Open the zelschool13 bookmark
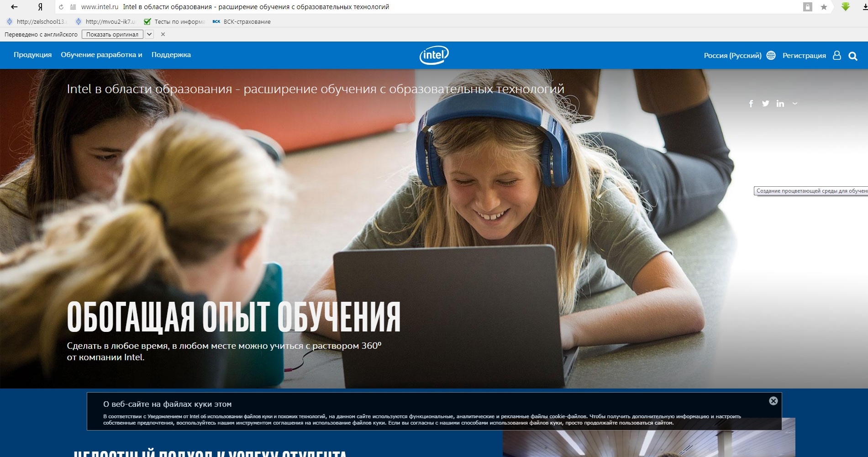This screenshot has width=868, height=457. [37, 21]
